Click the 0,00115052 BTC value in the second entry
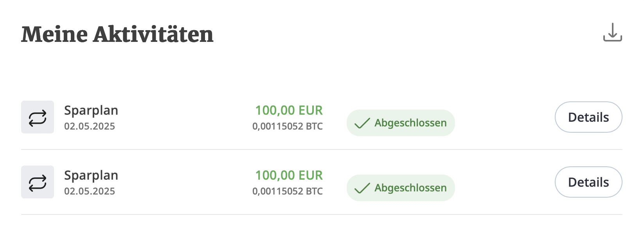The image size is (644, 227). tap(288, 191)
